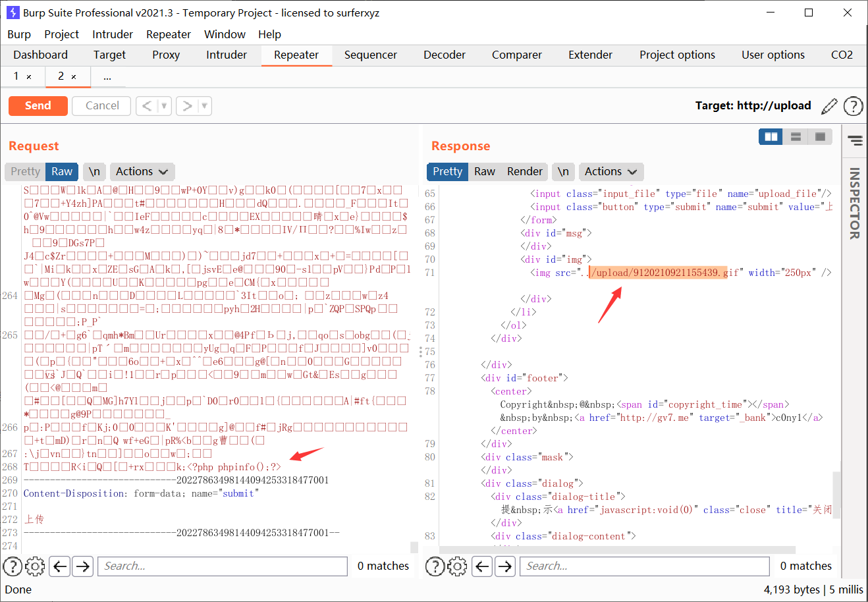Select Request Pretty view
868x602 pixels.
(26, 171)
